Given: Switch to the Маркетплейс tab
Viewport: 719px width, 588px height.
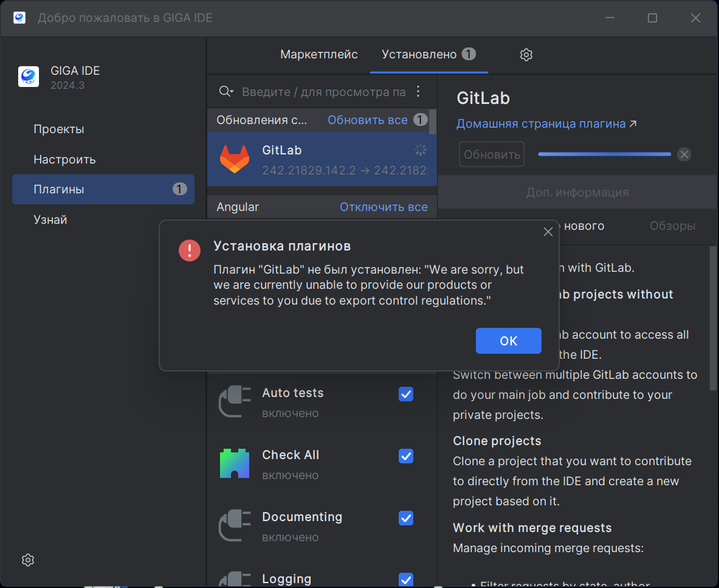Looking at the screenshot, I should pos(318,55).
